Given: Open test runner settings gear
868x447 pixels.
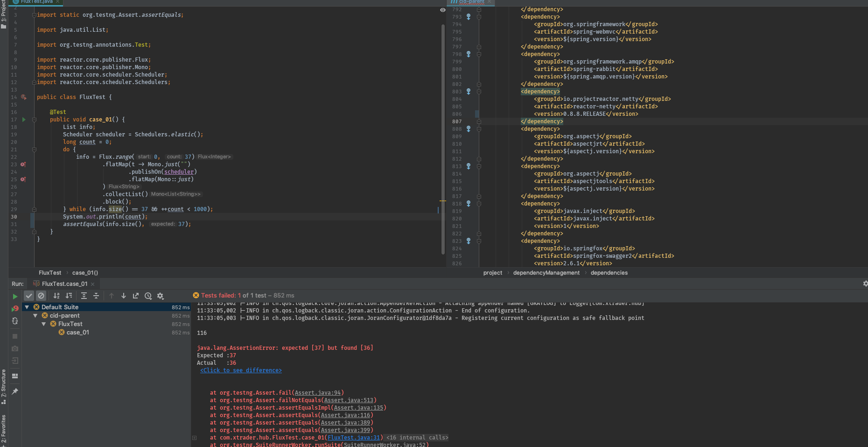Looking at the screenshot, I should click(161, 296).
